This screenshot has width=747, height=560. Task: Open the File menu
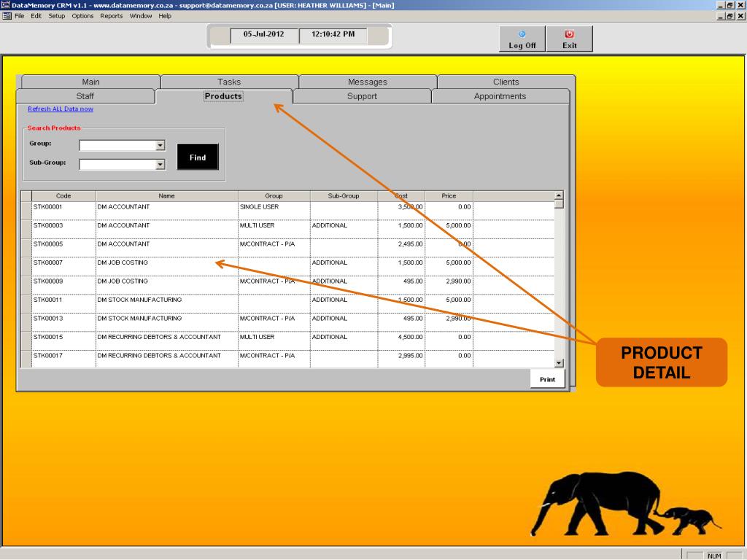pos(20,16)
